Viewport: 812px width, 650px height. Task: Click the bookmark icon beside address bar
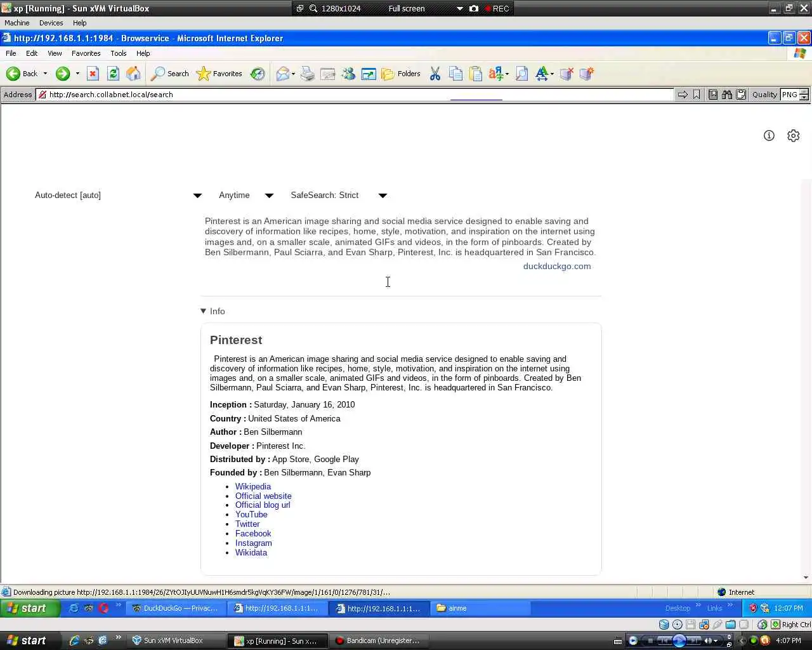[x=697, y=95]
